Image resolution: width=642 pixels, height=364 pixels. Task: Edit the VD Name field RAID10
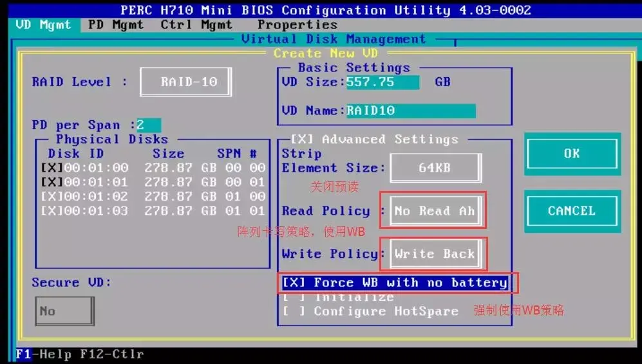pyautogui.click(x=411, y=111)
